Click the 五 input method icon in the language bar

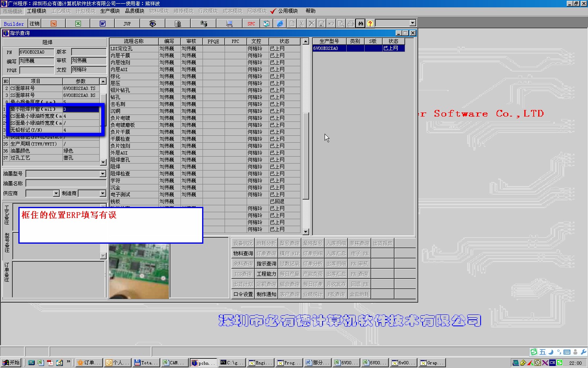(x=542, y=352)
